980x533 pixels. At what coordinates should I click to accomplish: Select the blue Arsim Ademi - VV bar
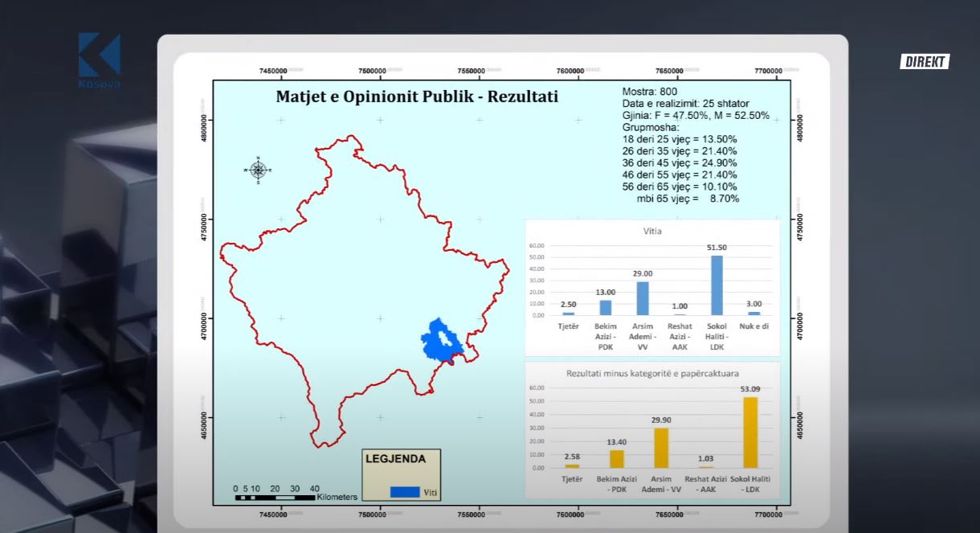coord(643,298)
